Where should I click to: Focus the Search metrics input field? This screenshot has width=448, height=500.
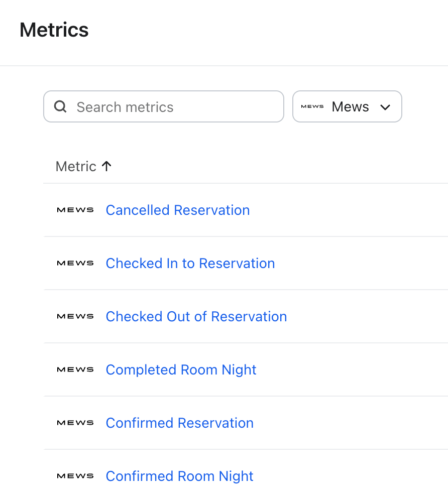pos(171,106)
